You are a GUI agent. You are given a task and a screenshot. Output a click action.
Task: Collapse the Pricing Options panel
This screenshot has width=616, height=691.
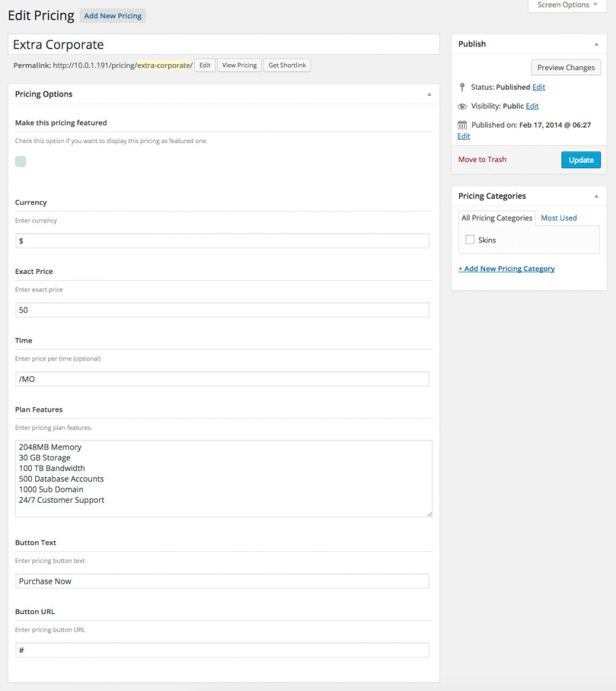pos(429,94)
